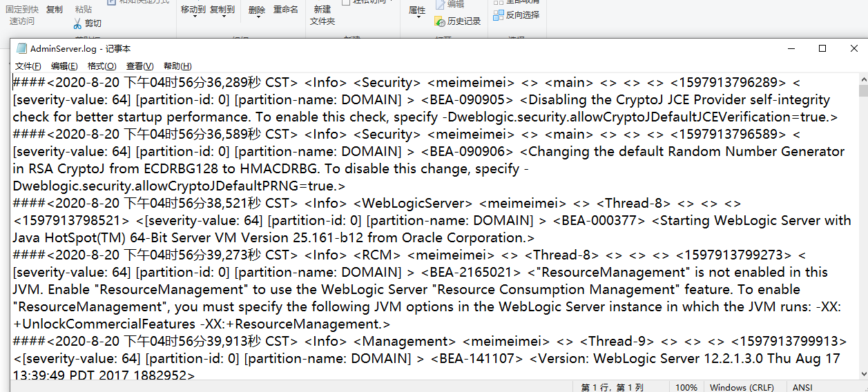The height and width of the screenshot is (392, 868).
Task: Click the text <1597913799273> in the log
Action: [734, 255]
